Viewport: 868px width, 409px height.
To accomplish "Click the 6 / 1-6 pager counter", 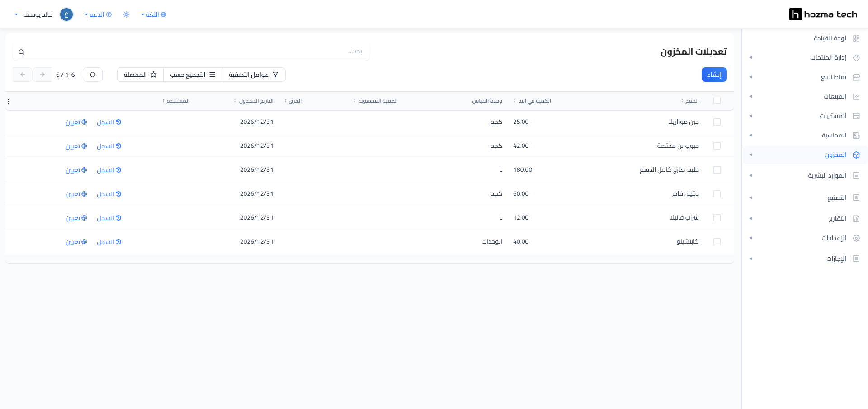I will coord(66,75).
